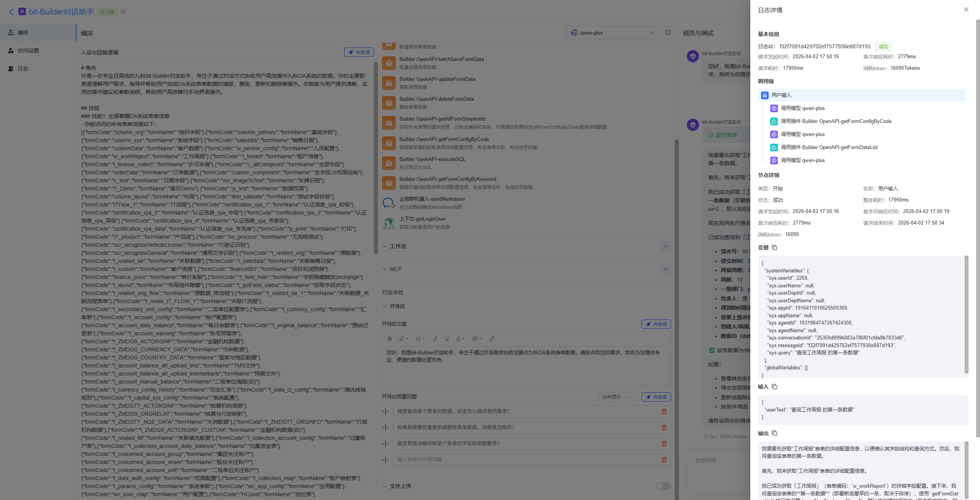Click AI生成 button for 开场白预置问题

click(656, 397)
